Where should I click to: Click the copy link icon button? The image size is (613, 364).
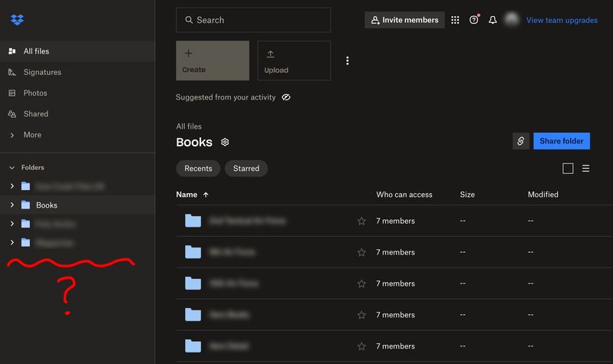[521, 141]
